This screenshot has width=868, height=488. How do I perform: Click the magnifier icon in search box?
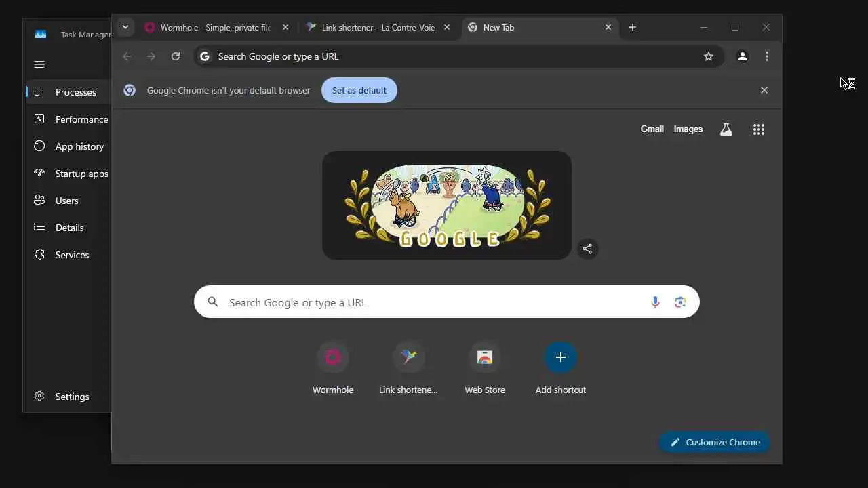(x=213, y=302)
